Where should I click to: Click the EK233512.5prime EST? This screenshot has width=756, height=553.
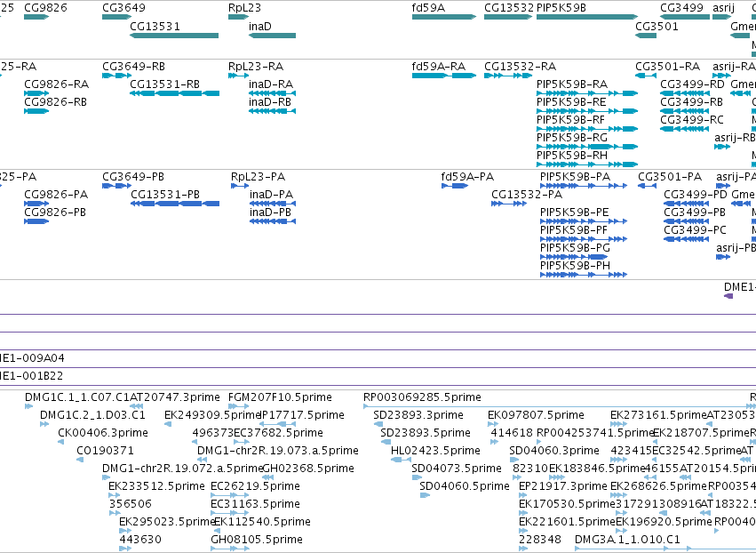[x=115, y=495]
